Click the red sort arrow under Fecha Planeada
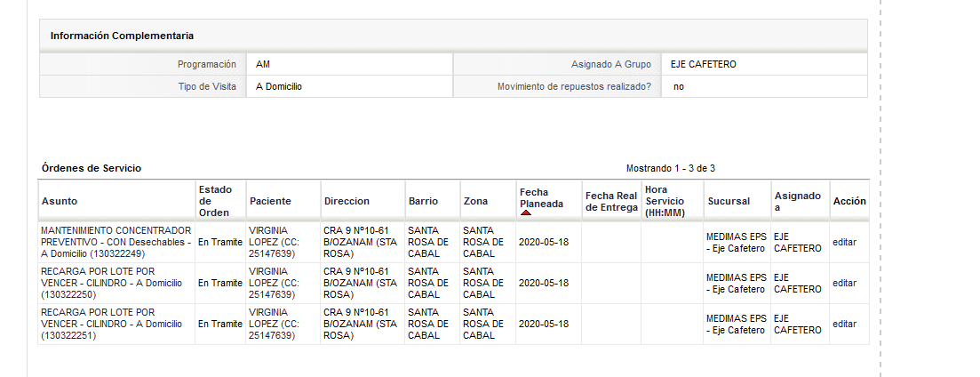The width and height of the screenshot is (980, 377). [526, 213]
